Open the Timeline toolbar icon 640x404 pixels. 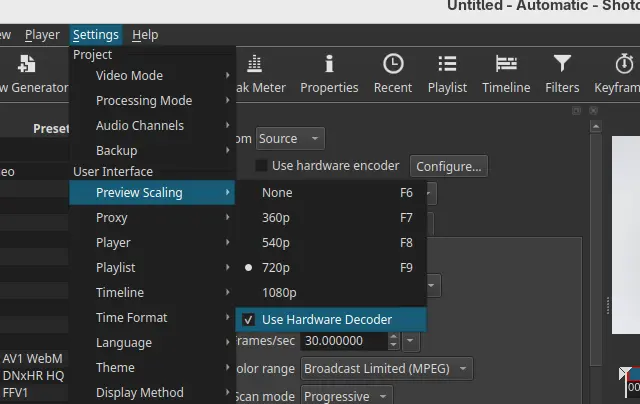506,66
